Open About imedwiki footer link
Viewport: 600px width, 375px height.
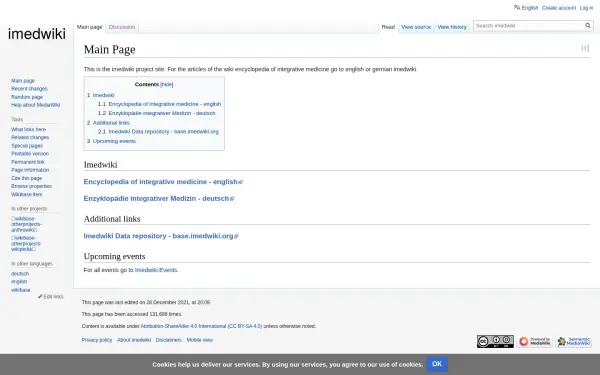tap(134, 340)
